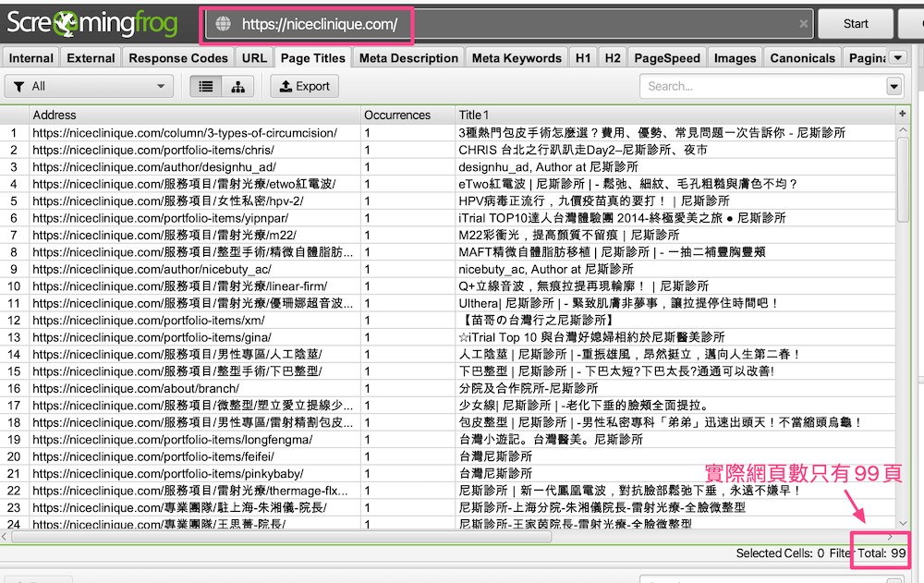Sort by the Occurrences column header
The image size is (924, 583).
click(407, 115)
